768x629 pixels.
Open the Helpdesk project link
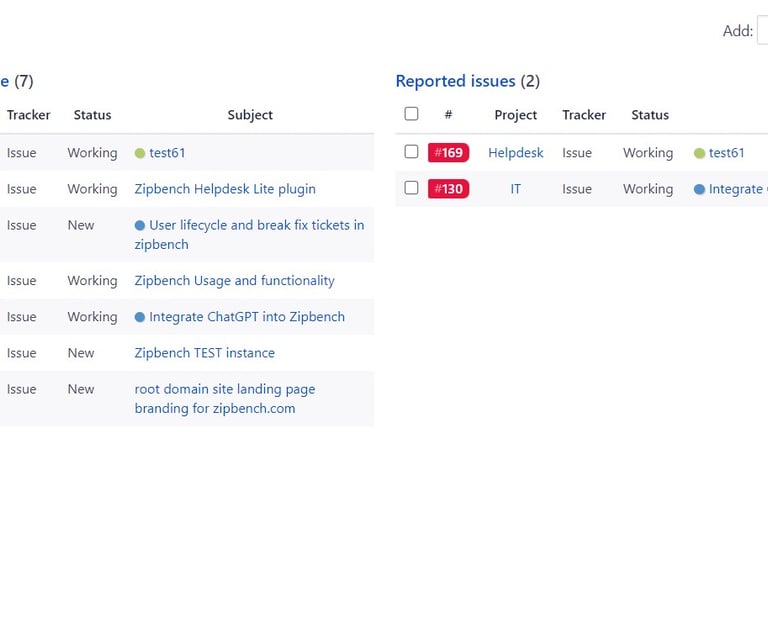[516, 153]
